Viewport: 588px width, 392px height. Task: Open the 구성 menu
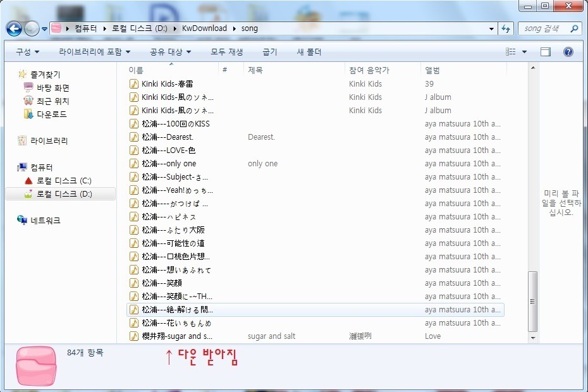point(27,52)
